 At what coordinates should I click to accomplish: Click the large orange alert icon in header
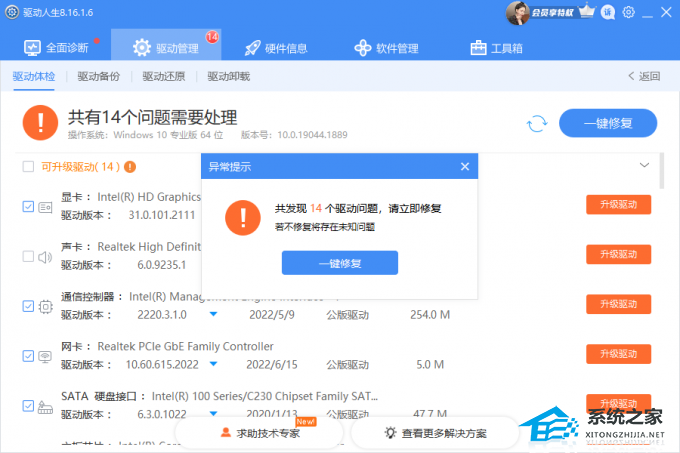click(x=40, y=123)
